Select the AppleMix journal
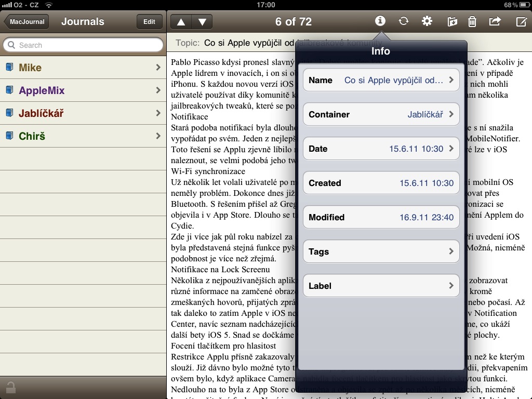The image size is (532, 399). (x=83, y=90)
